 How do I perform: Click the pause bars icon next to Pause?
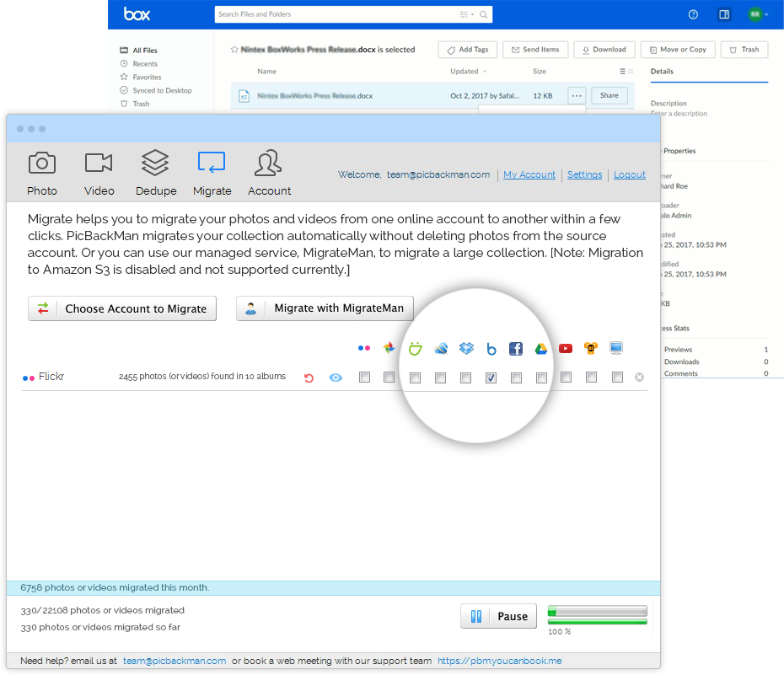tap(476, 617)
